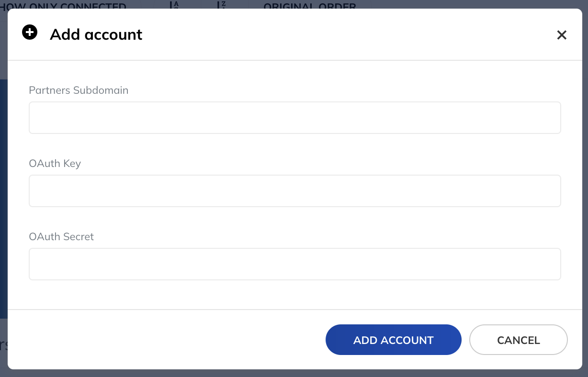Click the Add account dialog title
588x377 pixels.
coord(96,34)
